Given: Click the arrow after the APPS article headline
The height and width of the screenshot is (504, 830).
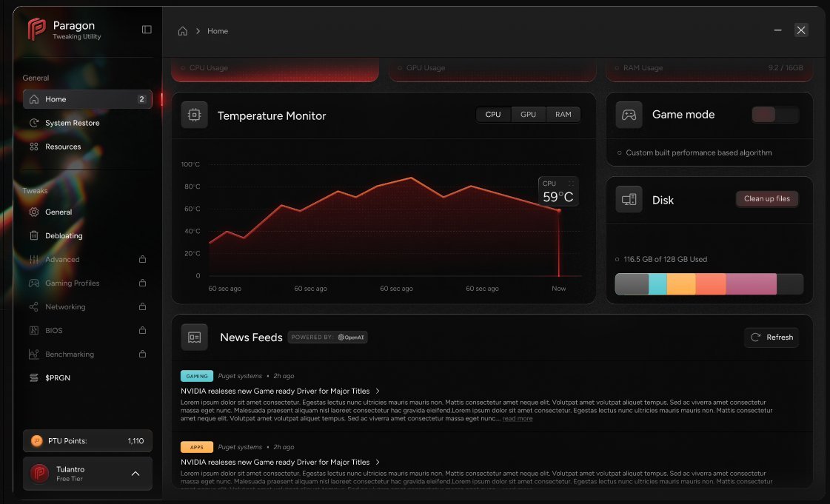Looking at the screenshot, I should (378, 463).
